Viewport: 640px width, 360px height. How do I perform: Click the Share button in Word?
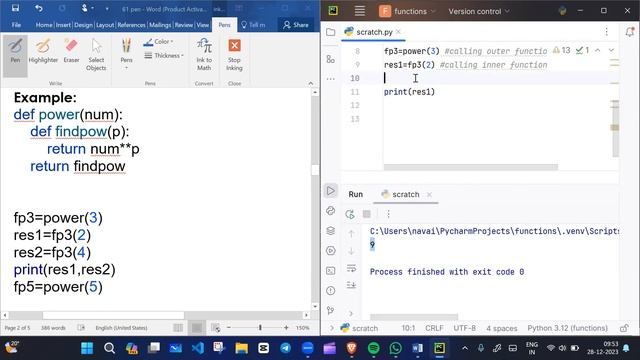296,25
